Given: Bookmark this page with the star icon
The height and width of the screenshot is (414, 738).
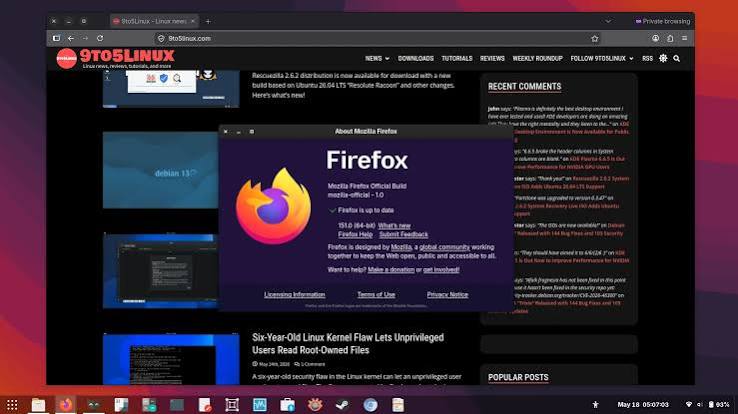Looking at the screenshot, I should tap(595, 39).
